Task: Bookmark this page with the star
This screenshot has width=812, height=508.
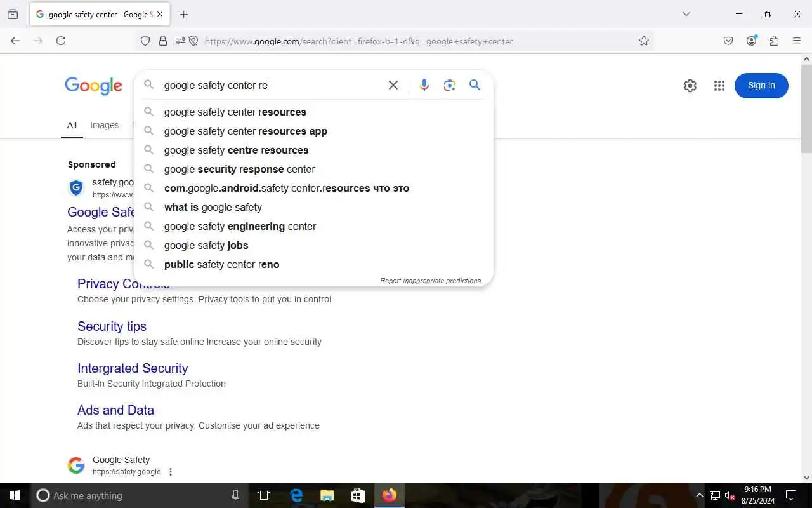Action: (644, 41)
